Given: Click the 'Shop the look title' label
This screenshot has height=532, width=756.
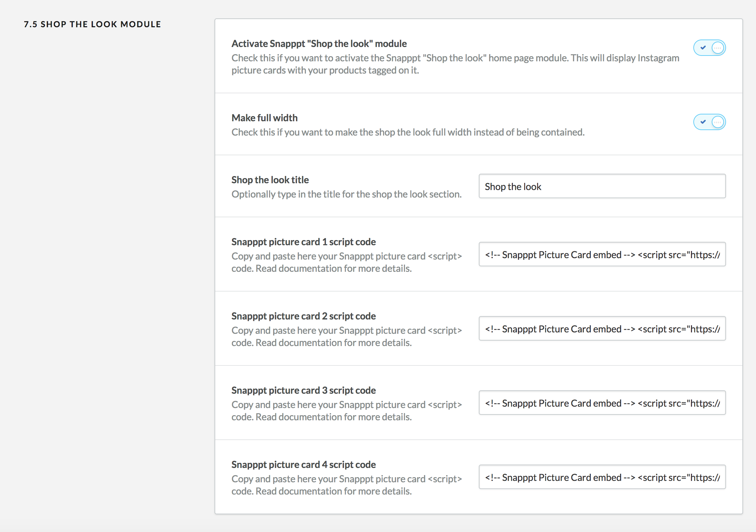Looking at the screenshot, I should tap(270, 180).
